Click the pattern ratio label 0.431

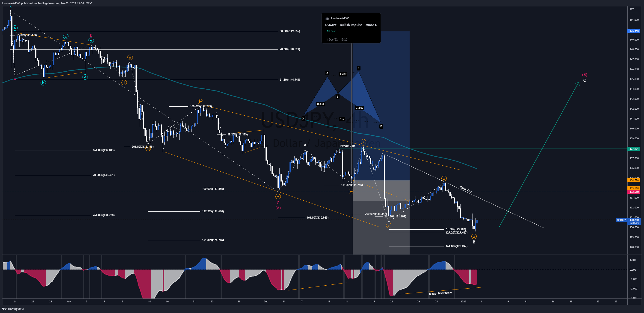320,104
